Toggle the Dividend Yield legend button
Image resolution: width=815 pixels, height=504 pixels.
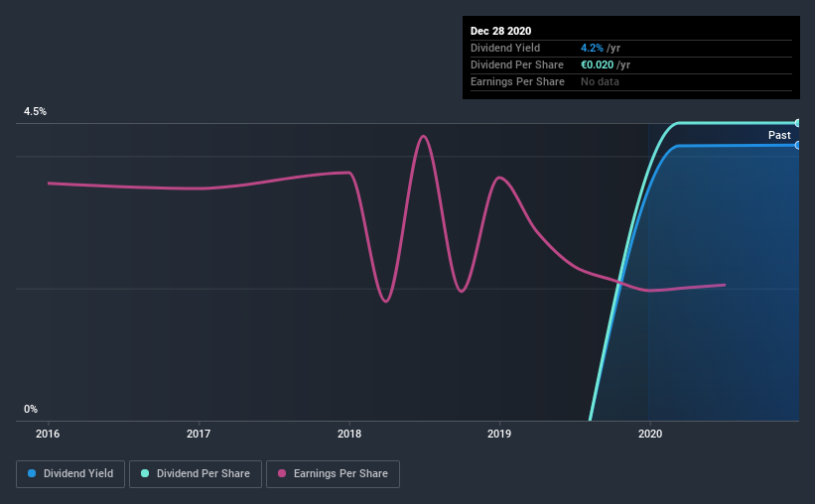tap(70, 474)
